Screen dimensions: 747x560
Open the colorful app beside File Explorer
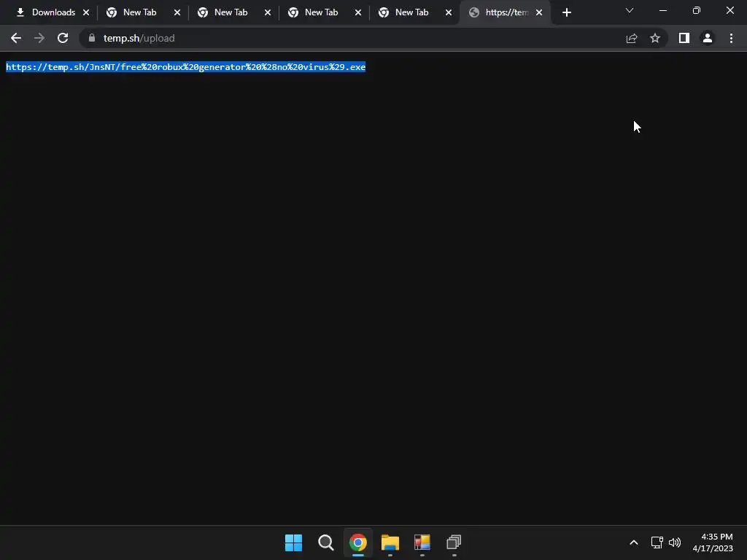pos(422,542)
